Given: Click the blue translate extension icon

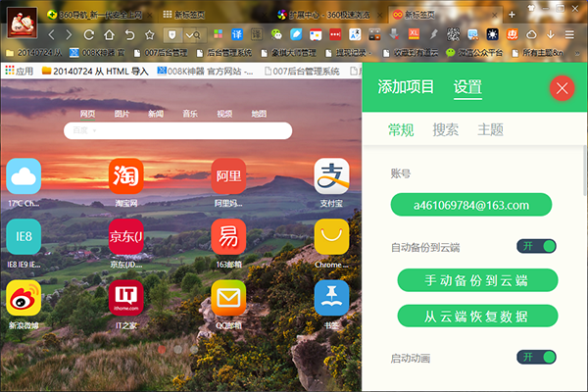Looking at the screenshot, I should (x=237, y=35).
